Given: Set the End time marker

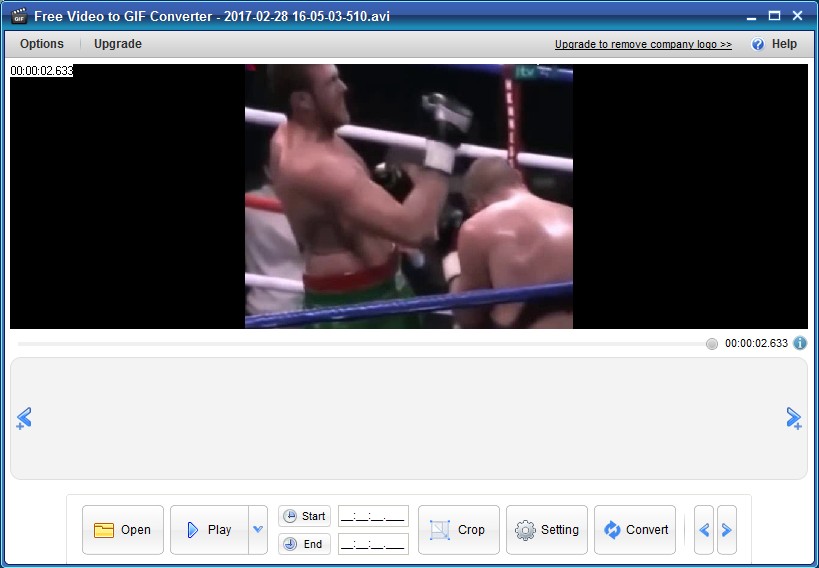Looking at the screenshot, I should [305, 544].
